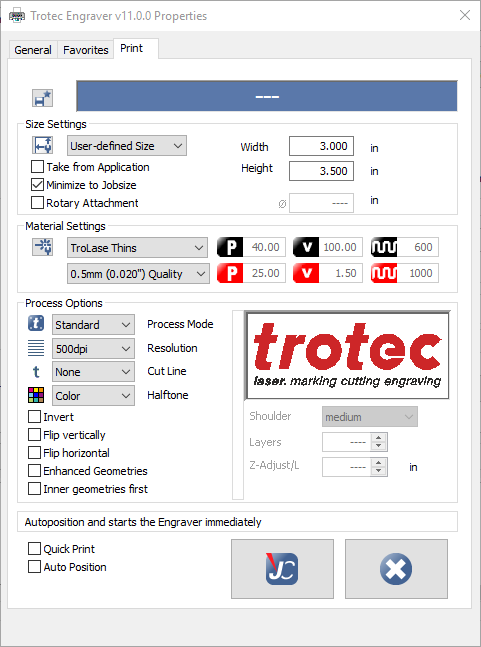The image size is (481, 647).
Task: Click the red frequency value 1000
Action: click(417, 273)
